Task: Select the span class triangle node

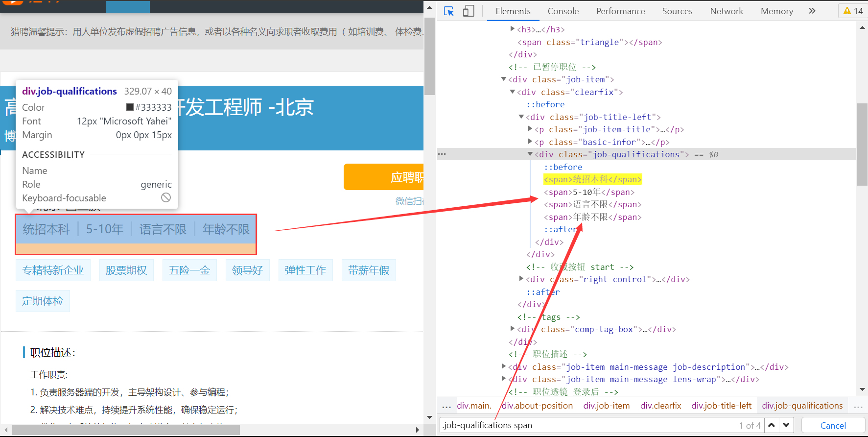Action: point(589,42)
